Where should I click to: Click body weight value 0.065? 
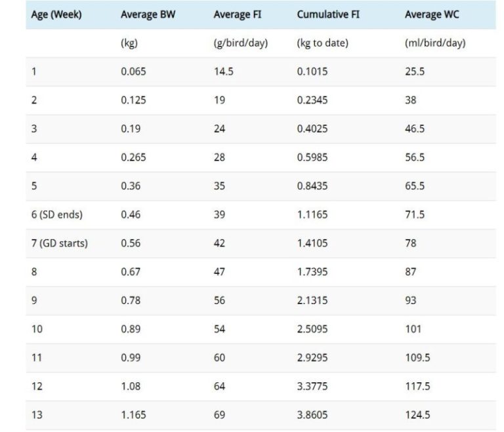[133, 71]
